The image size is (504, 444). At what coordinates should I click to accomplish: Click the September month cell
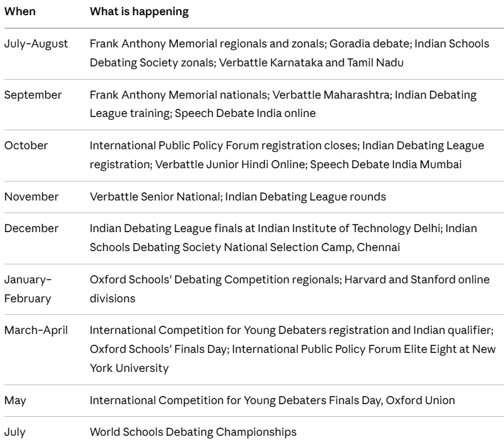coord(33,95)
